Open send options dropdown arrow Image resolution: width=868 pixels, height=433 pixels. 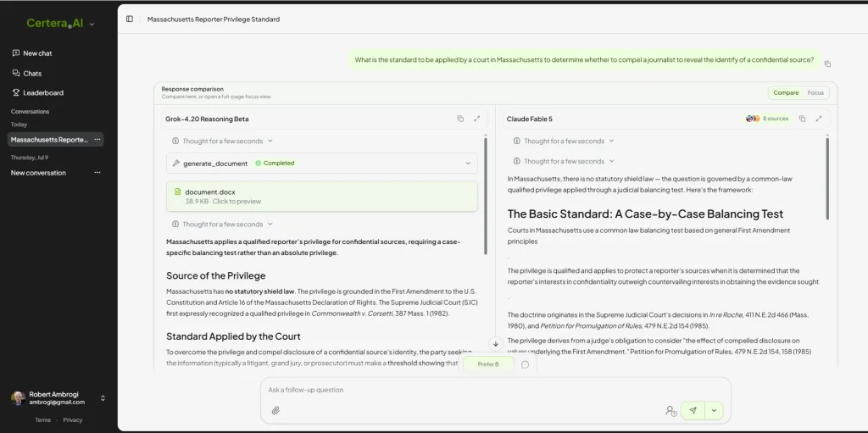(x=714, y=410)
